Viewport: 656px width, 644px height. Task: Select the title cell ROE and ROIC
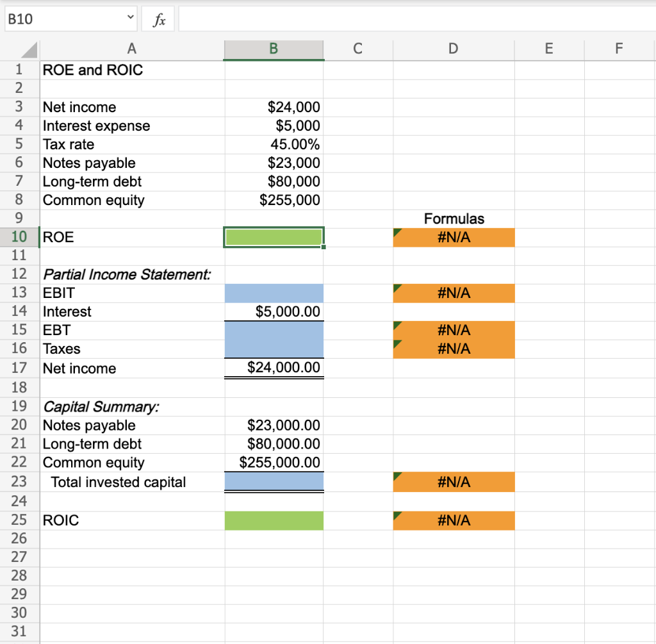pos(131,70)
